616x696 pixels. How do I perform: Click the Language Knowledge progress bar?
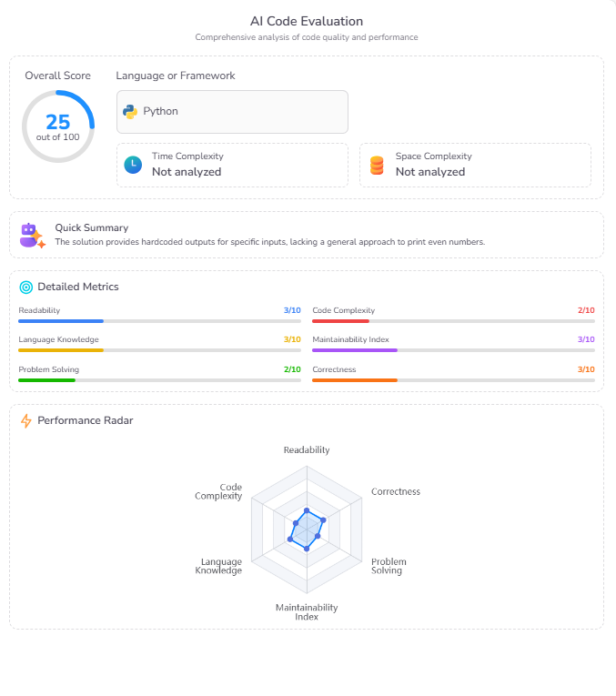(x=159, y=350)
